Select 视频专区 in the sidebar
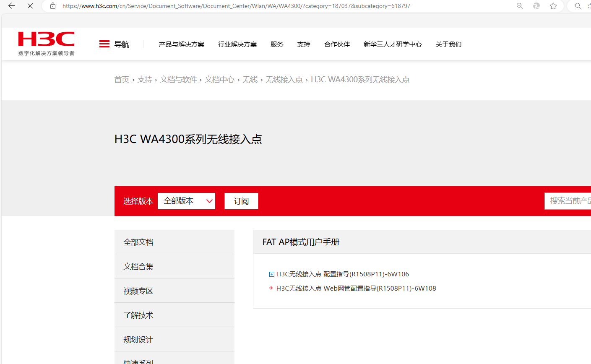591x364 pixels. [174, 291]
